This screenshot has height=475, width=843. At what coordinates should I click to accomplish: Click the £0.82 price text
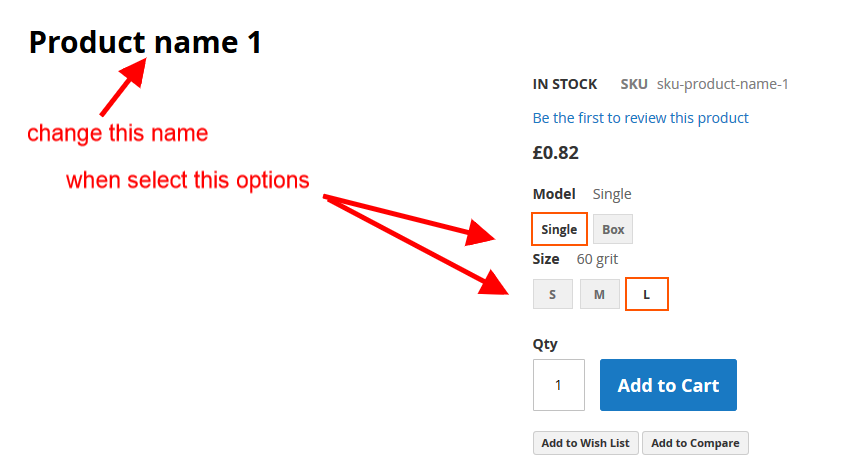tap(555, 153)
